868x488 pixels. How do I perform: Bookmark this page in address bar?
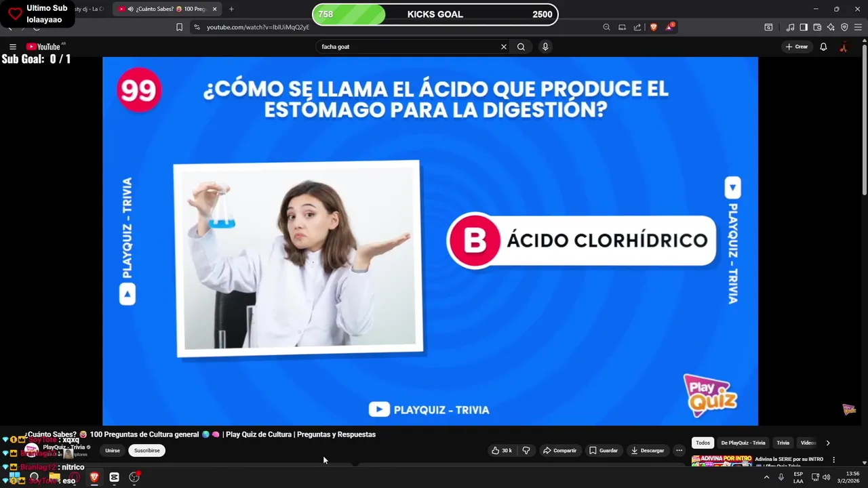coord(179,27)
